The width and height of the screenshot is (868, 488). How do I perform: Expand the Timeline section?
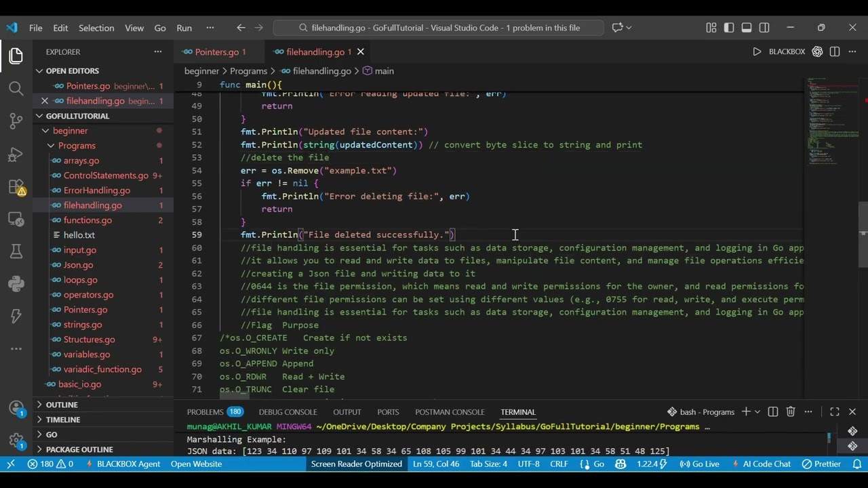103,420
